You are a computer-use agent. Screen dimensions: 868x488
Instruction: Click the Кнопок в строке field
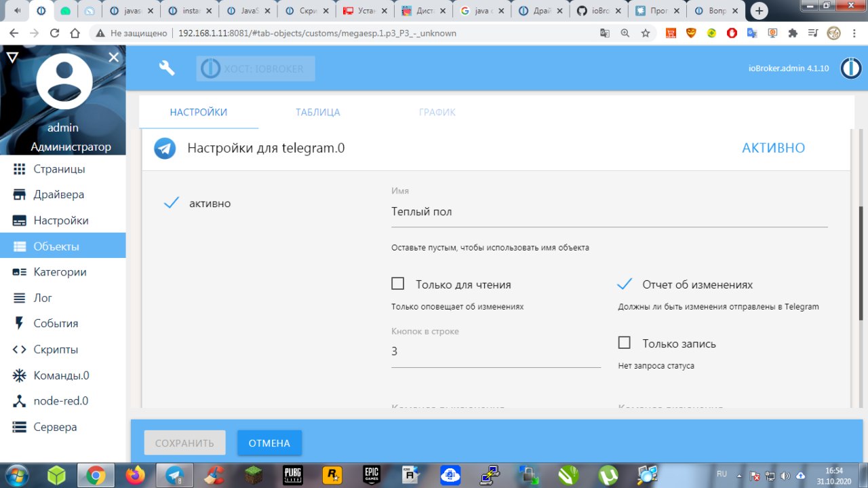496,352
